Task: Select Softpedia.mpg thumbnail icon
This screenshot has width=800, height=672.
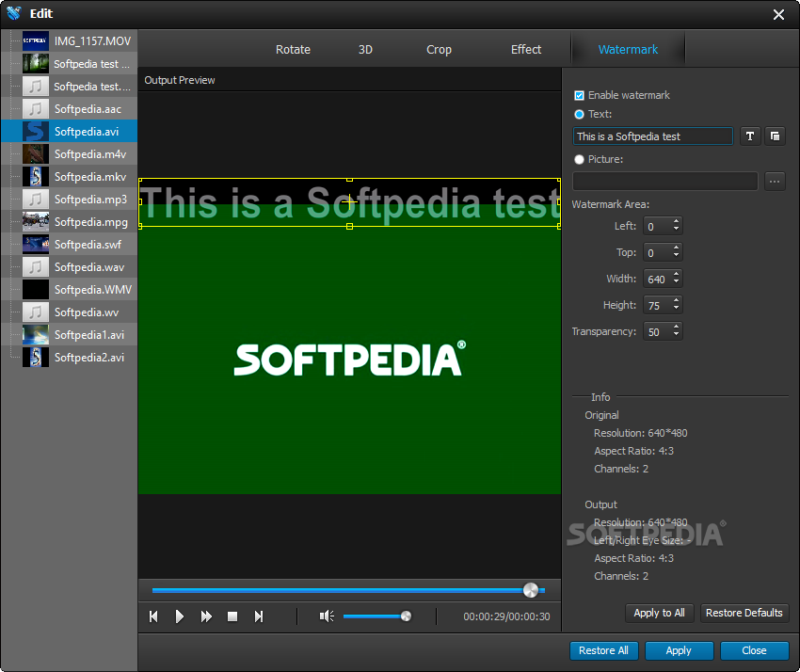Action: coord(36,222)
